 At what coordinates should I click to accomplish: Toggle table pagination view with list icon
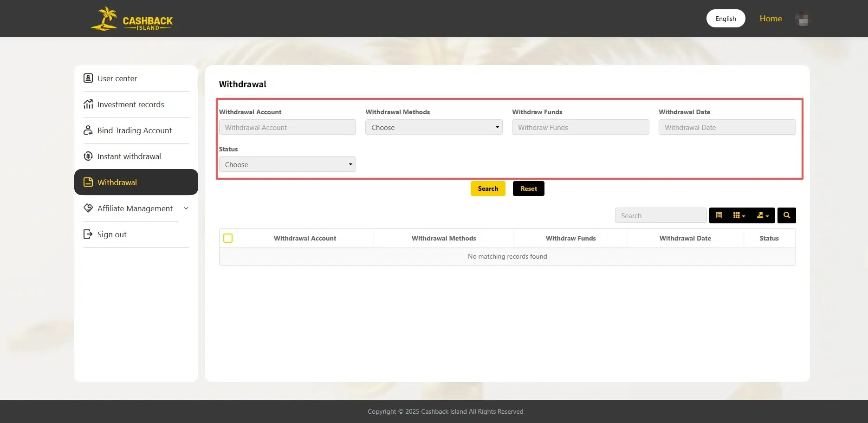click(x=719, y=215)
